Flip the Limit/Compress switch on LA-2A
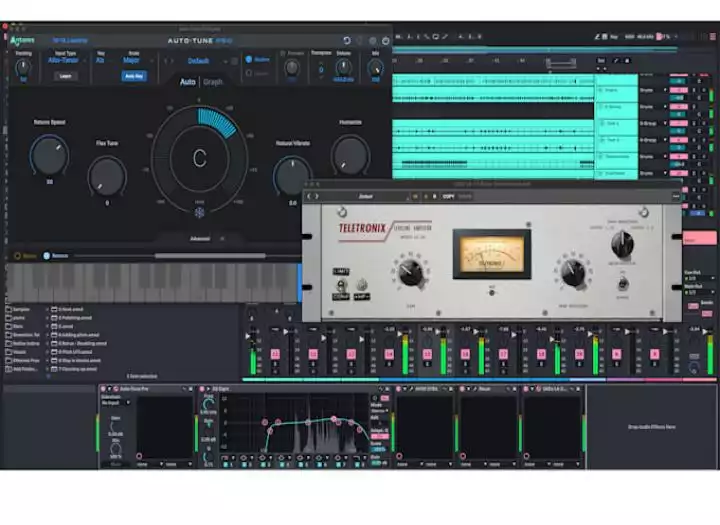Image resolution: width=720 pixels, height=525 pixels. point(341,286)
